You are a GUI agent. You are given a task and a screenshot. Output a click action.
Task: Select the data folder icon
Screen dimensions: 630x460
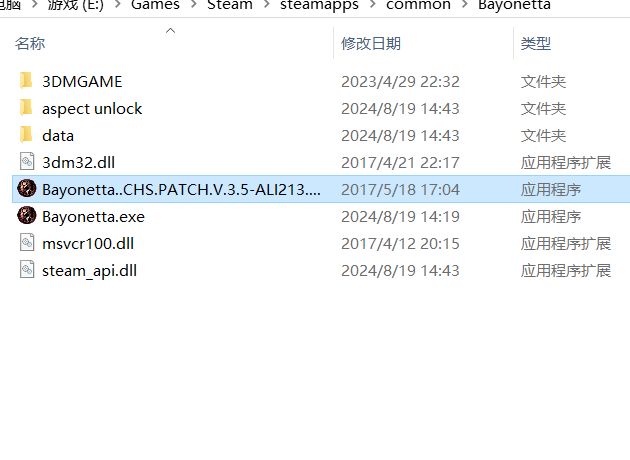26,135
